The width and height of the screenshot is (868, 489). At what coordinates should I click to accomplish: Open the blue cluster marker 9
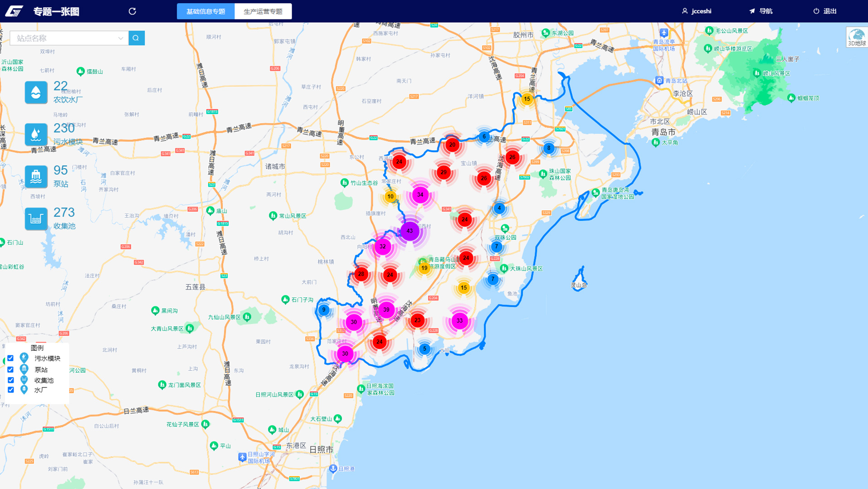[324, 310]
